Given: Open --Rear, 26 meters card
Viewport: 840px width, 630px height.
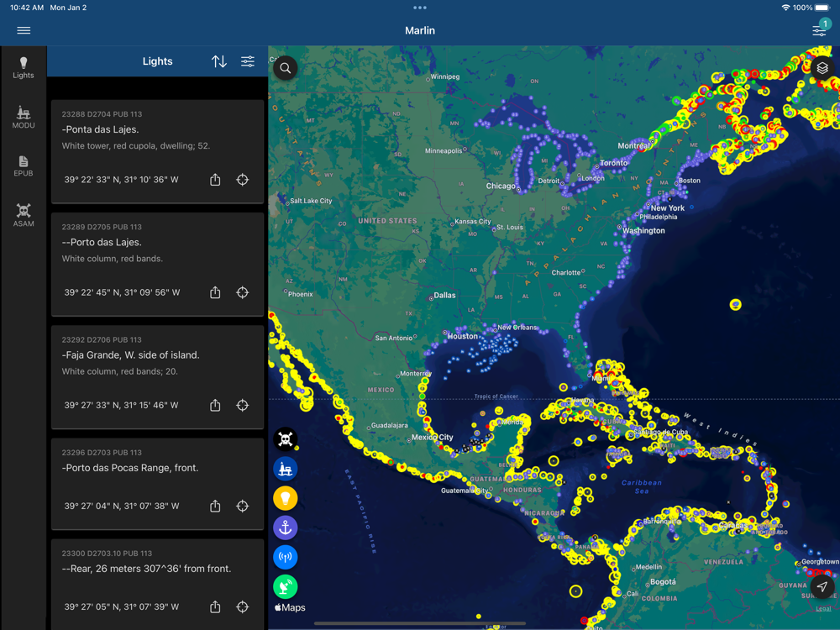Looking at the screenshot, I should click(x=158, y=585).
